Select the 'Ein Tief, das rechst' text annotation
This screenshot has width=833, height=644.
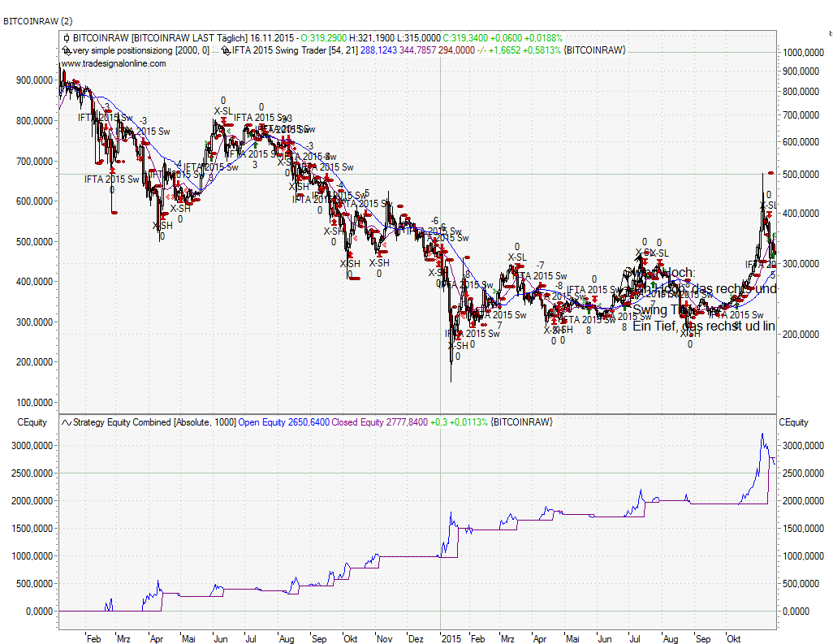pyautogui.click(x=703, y=326)
